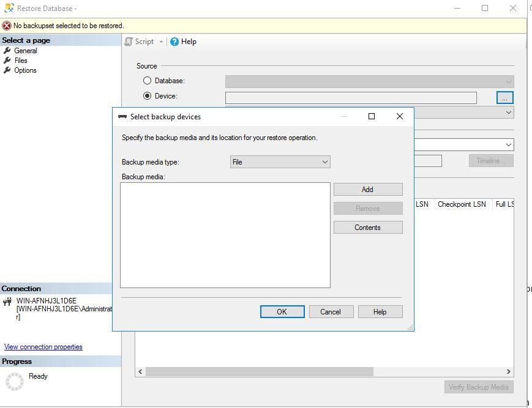Click Verify Backup Media button

tap(479, 387)
